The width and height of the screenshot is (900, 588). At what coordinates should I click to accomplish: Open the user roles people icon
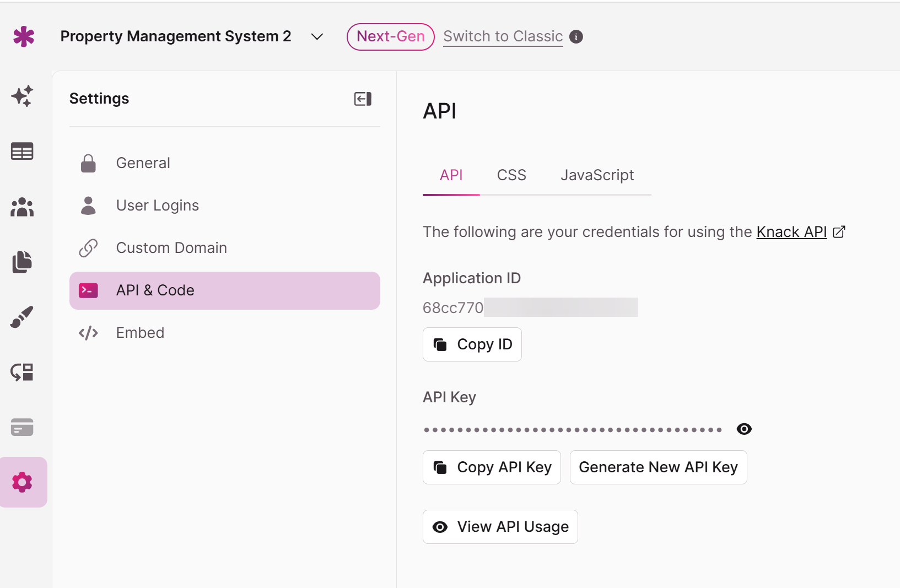click(x=22, y=207)
